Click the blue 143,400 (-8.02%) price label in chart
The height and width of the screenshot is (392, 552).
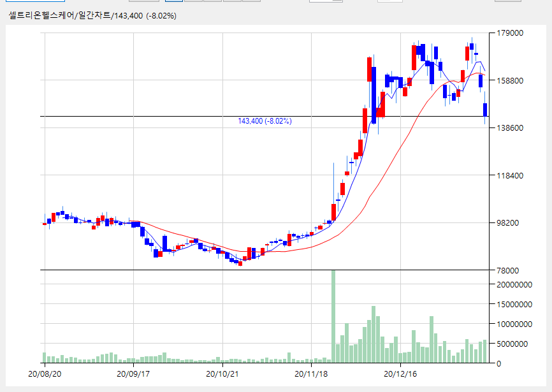pos(265,121)
